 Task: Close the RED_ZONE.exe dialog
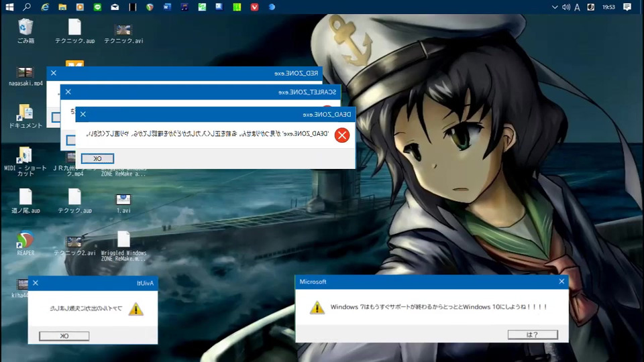click(x=54, y=72)
